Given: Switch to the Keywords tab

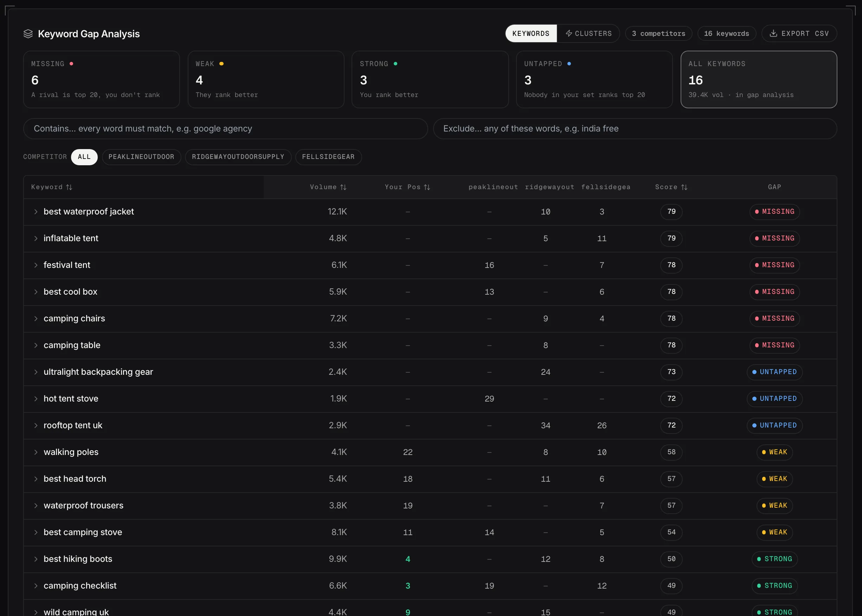Looking at the screenshot, I should 531,33.
